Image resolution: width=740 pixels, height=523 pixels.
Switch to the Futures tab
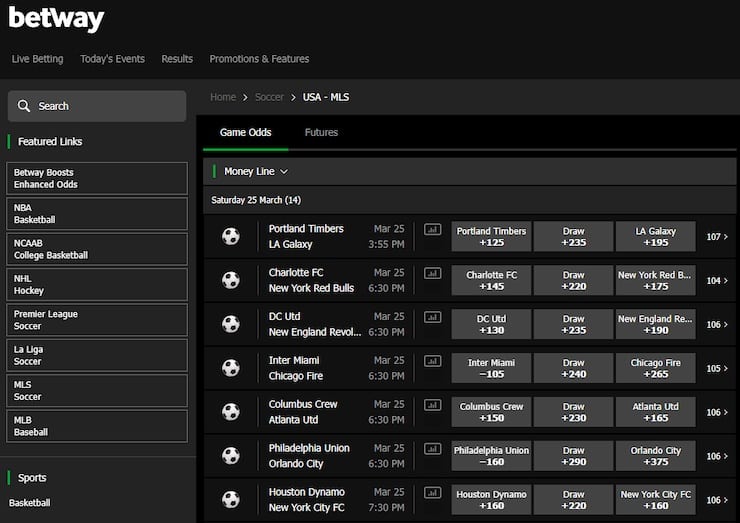click(x=321, y=132)
